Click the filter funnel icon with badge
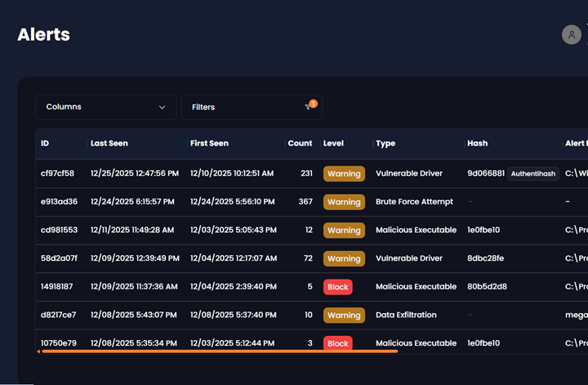 (310, 106)
